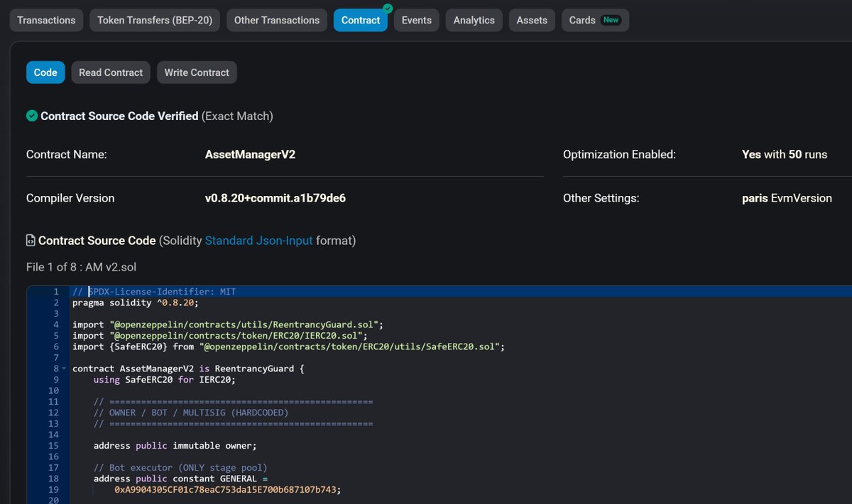Open the Transactions tab
This screenshot has height=504, width=852.
pos(46,20)
